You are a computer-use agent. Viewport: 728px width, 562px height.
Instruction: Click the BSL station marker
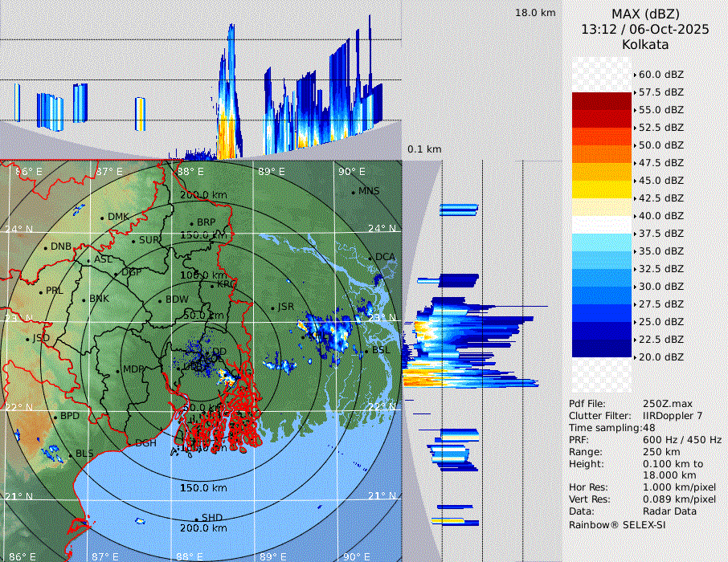[x=366, y=352]
